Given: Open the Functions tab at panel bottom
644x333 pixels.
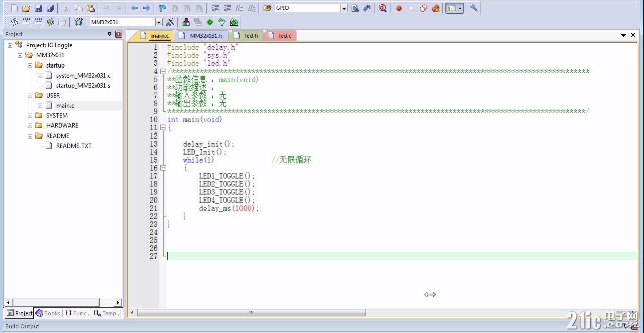Looking at the screenshot, I should coord(77,313).
